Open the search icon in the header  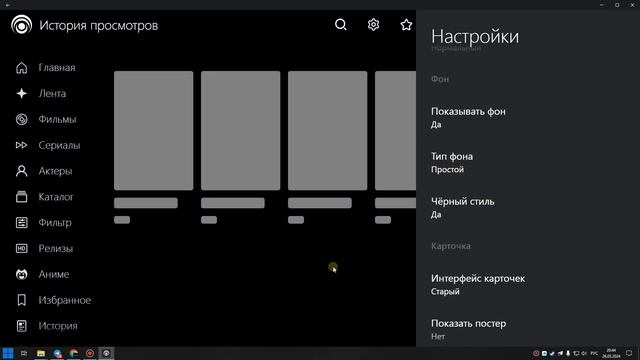click(340, 25)
